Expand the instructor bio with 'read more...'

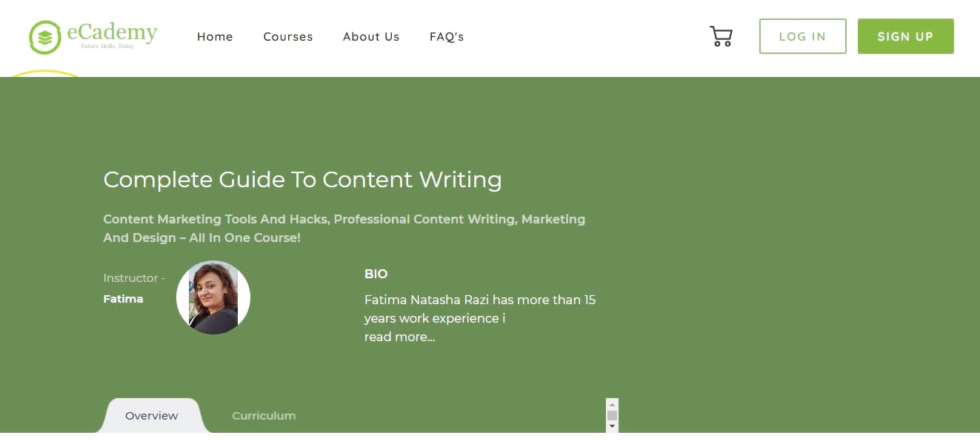click(x=399, y=337)
